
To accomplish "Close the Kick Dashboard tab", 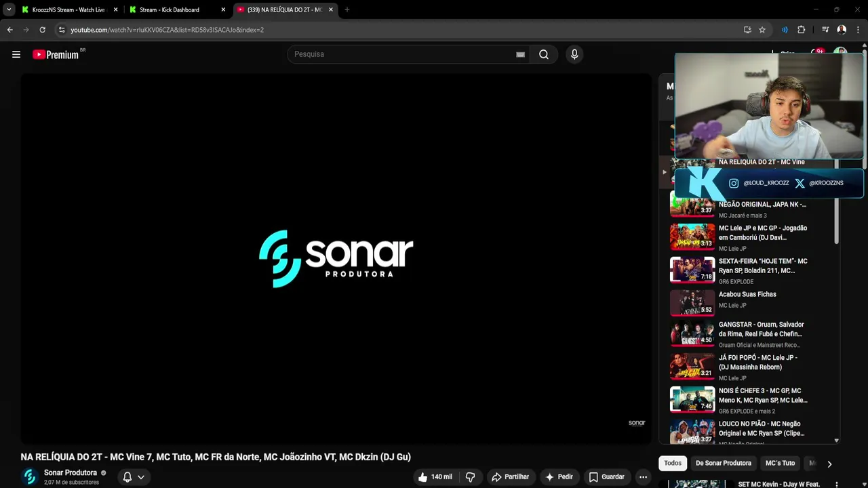I will point(223,9).
